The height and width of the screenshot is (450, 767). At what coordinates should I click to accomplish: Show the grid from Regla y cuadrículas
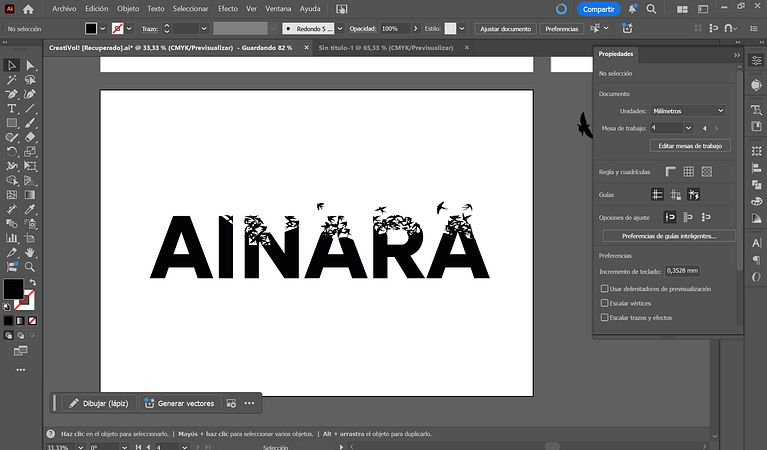[x=689, y=172]
